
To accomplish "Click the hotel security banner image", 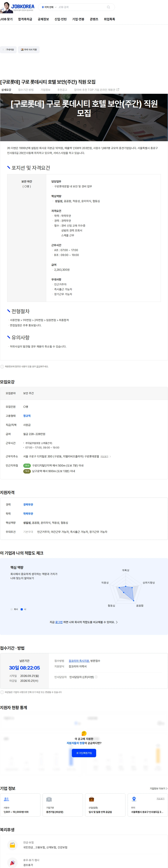I will [x=84, y=117].
